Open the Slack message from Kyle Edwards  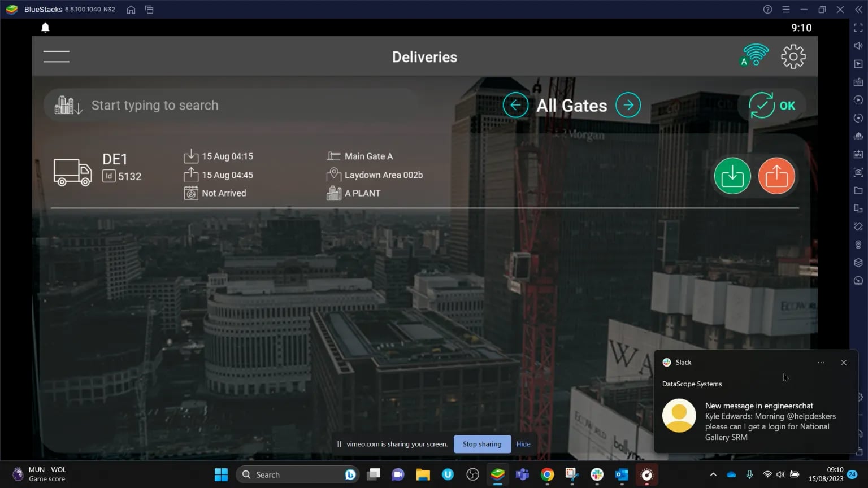pos(756,421)
